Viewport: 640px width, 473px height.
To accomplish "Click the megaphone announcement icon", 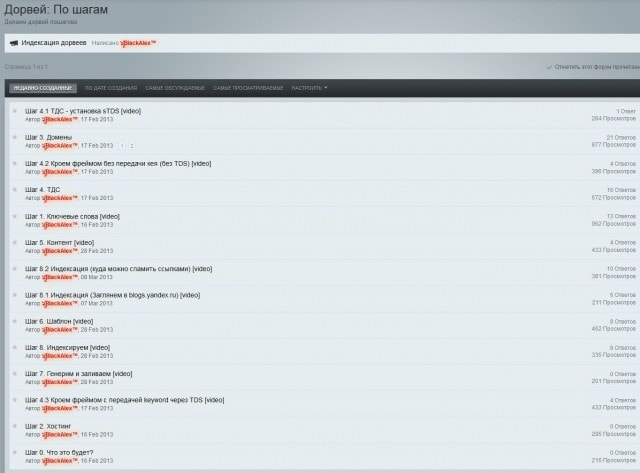I will 14,43.
